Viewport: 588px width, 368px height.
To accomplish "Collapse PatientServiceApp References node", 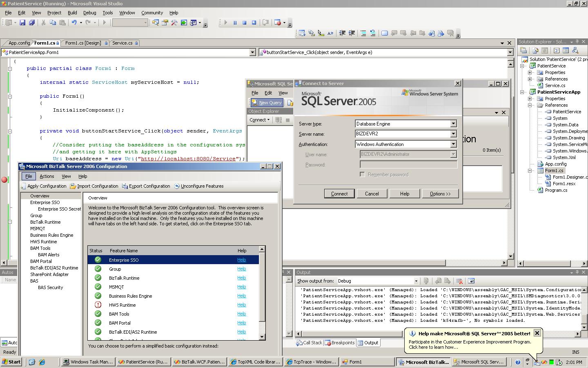I will (530, 105).
